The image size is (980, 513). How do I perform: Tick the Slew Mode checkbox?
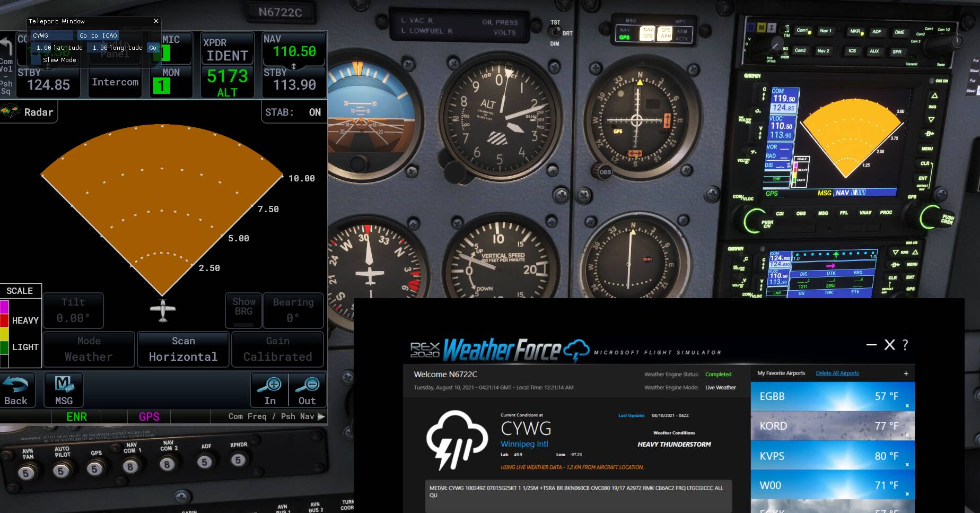coord(36,60)
